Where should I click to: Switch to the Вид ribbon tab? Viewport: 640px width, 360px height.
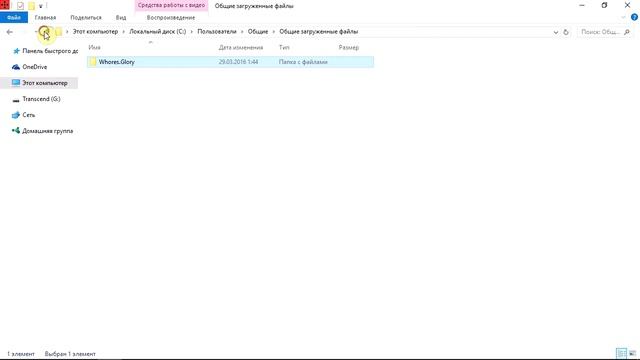click(121, 18)
